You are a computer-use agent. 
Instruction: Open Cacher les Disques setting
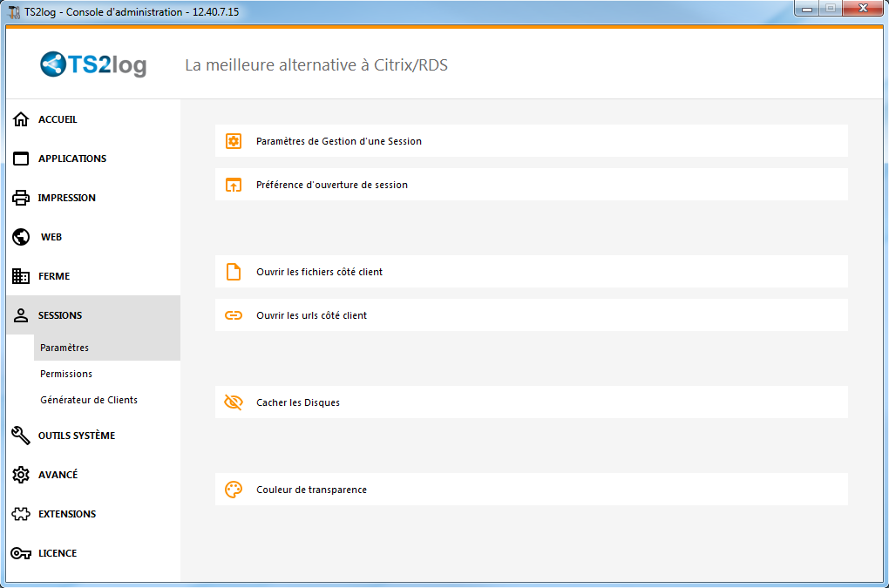coord(532,402)
